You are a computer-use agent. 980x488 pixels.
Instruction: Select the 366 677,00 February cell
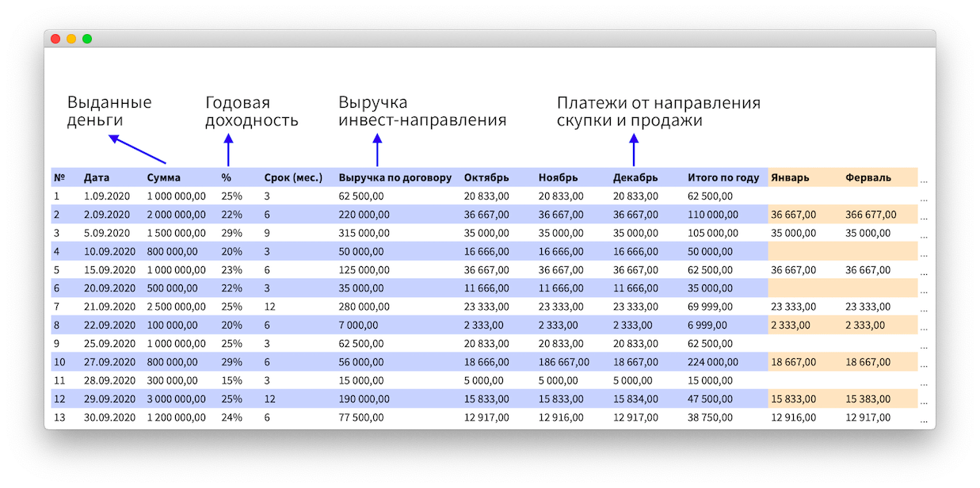coord(871,214)
